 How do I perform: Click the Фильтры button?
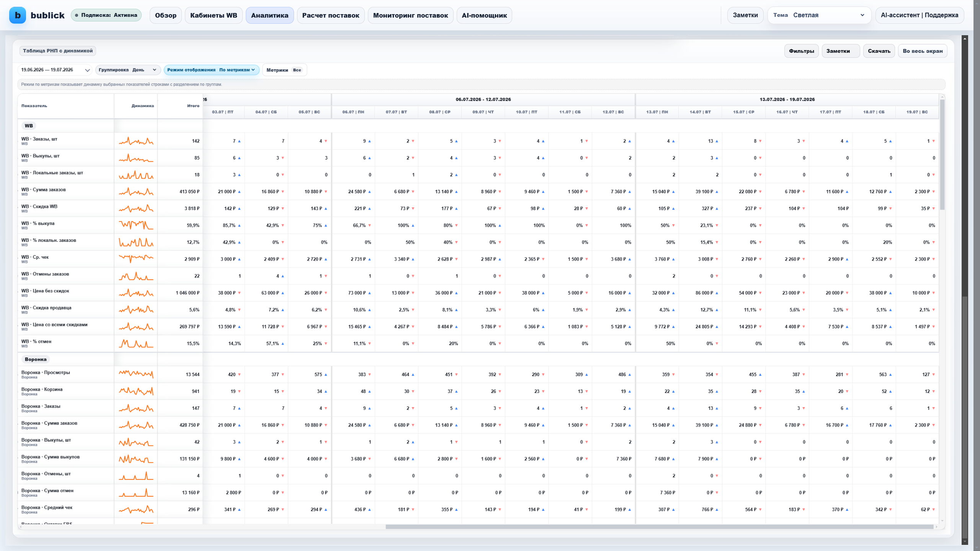click(802, 51)
